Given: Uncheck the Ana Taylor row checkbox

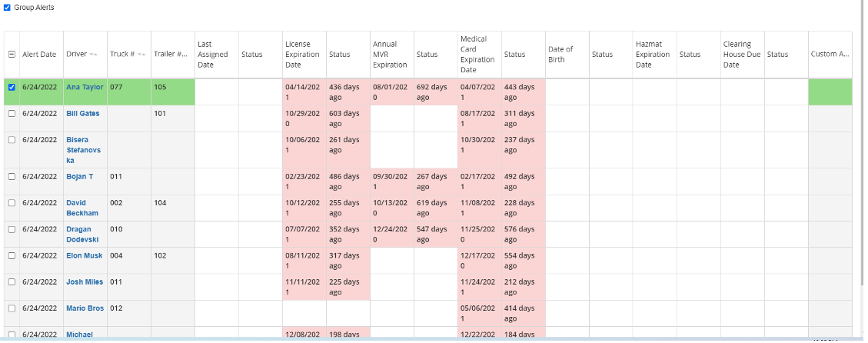Looking at the screenshot, I should click(12, 87).
